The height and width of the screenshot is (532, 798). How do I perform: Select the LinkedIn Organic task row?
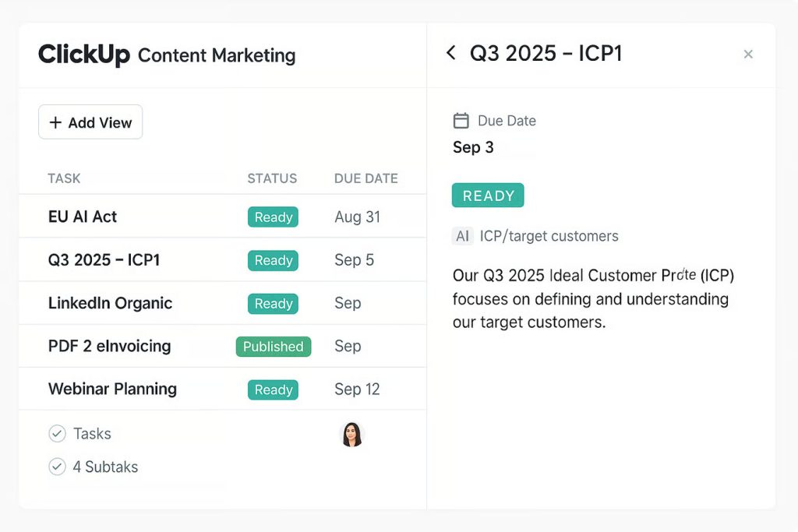pyautogui.click(x=110, y=303)
